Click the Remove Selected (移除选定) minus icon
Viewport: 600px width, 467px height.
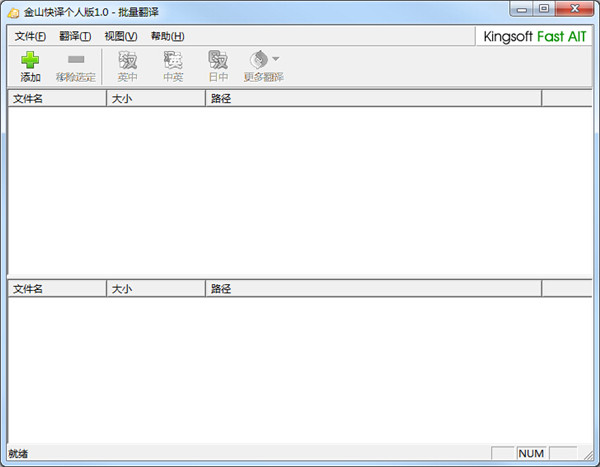(76, 59)
